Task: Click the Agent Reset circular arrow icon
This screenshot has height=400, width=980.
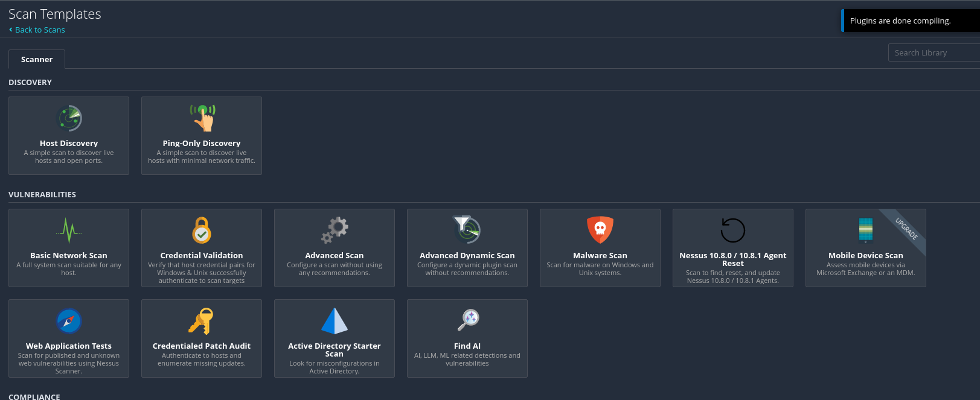Action: click(732, 230)
